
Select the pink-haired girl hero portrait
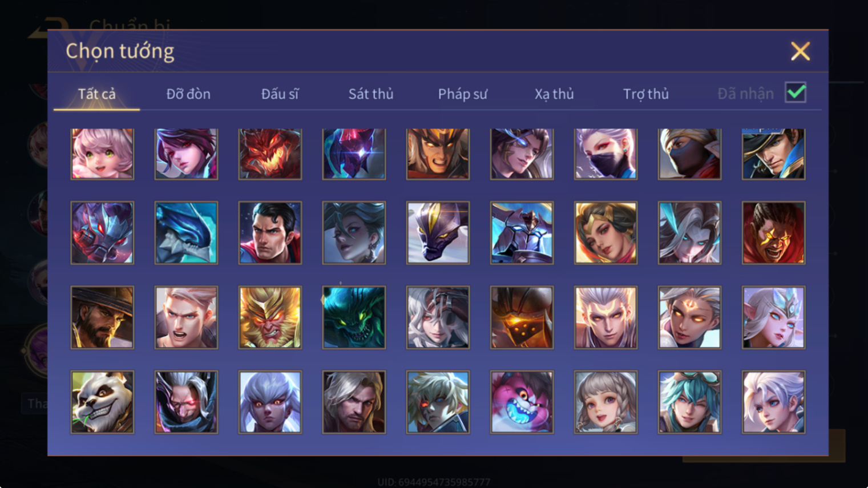point(102,154)
